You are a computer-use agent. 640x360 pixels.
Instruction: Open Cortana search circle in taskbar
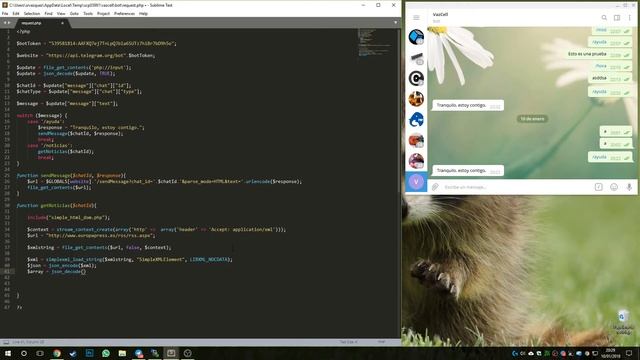click(24, 353)
